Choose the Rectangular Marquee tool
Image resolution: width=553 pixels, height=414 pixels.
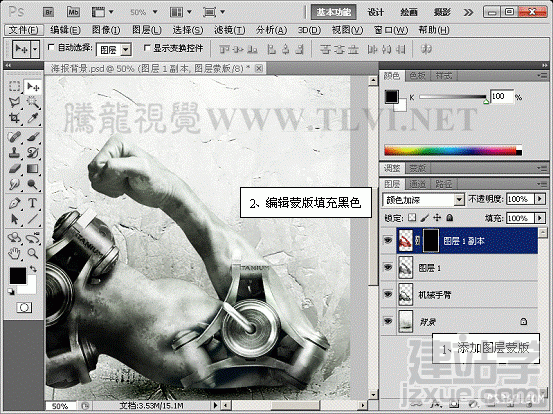pos(14,87)
